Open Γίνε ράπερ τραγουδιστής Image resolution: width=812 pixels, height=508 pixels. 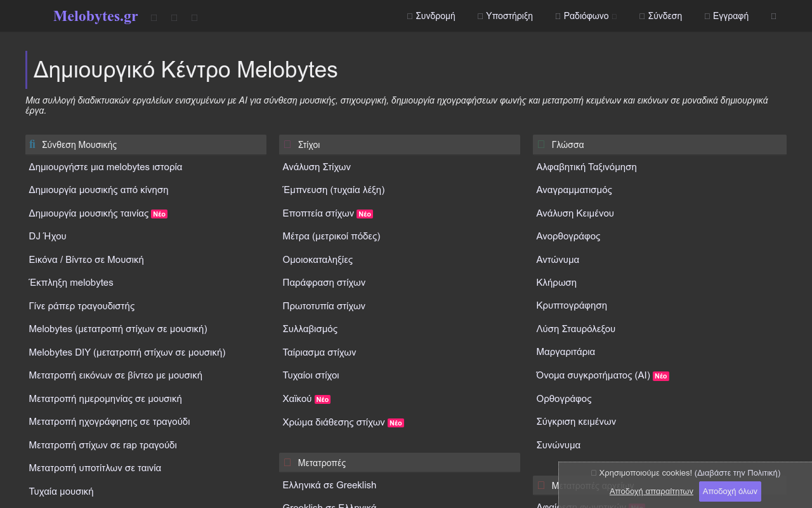[82, 306]
